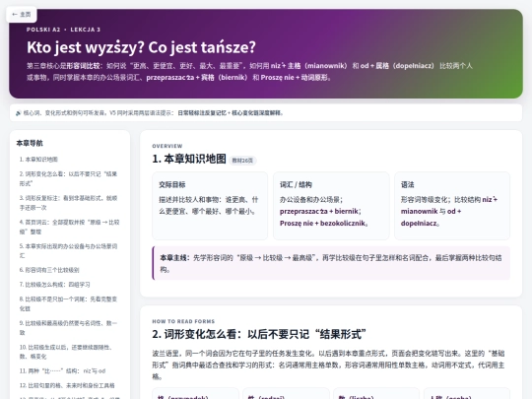Screen dimensions: 532x399
Task: Go to nav item 5 办公设备与办公场景词汇
Action: coord(69,251)
